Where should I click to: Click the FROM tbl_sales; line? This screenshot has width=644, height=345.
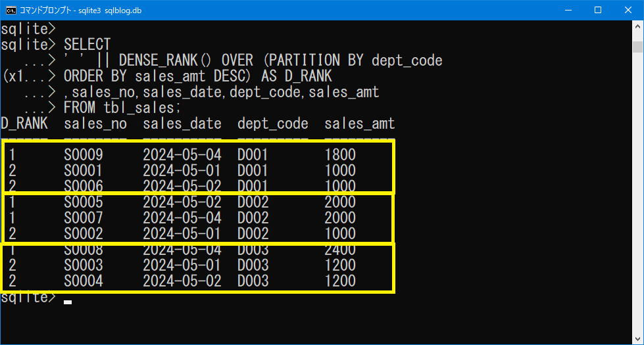(122, 108)
